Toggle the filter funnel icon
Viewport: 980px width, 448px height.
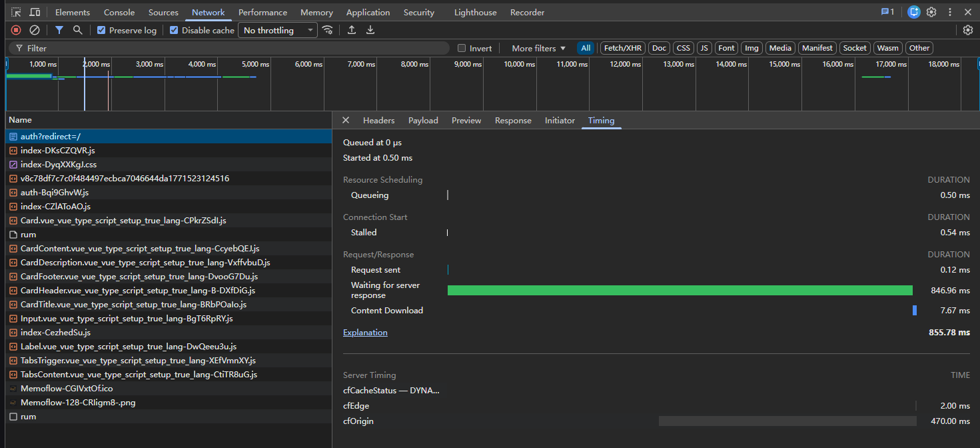(x=59, y=30)
